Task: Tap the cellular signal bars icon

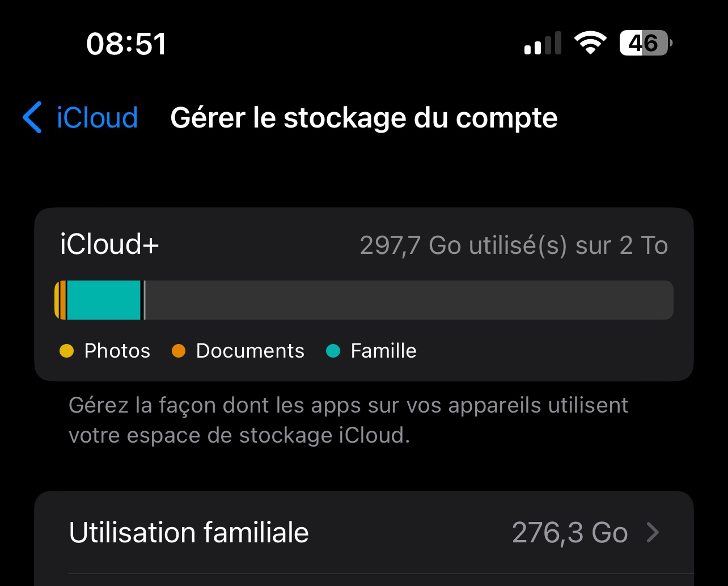Action: 543,44
